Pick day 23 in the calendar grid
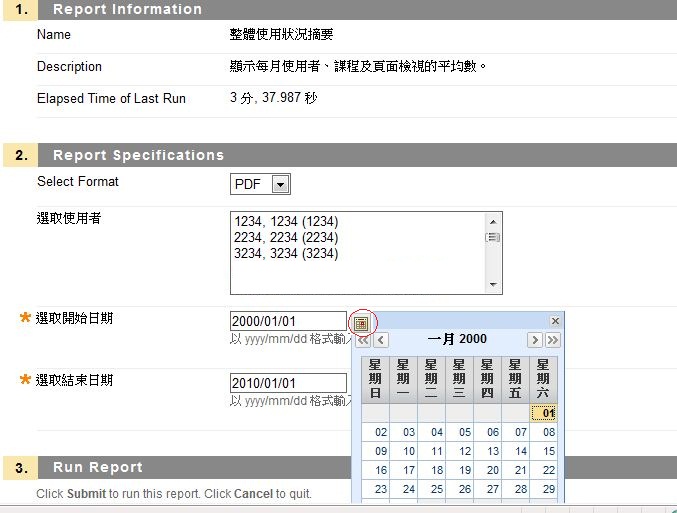The height and width of the screenshot is (513, 677). click(x=381, y=489)
